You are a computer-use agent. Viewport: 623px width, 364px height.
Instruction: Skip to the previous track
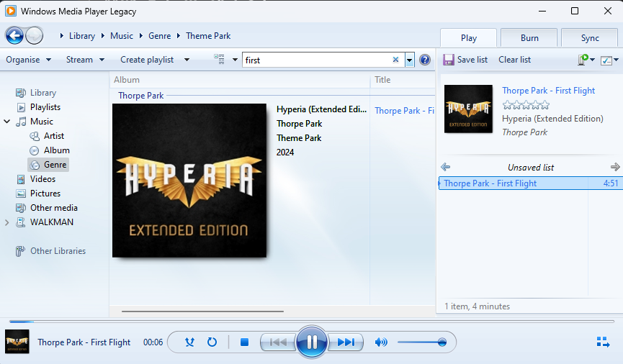point(278,342)
